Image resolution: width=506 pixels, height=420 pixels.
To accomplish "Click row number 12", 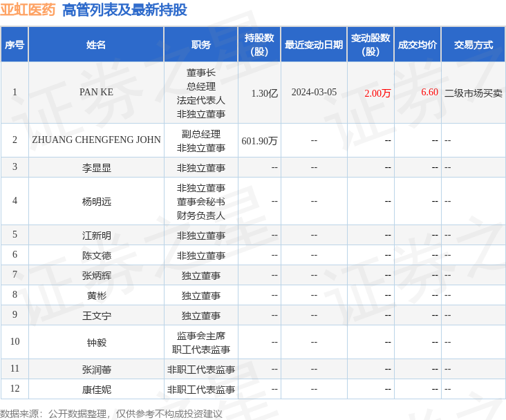I will (15, 388).
